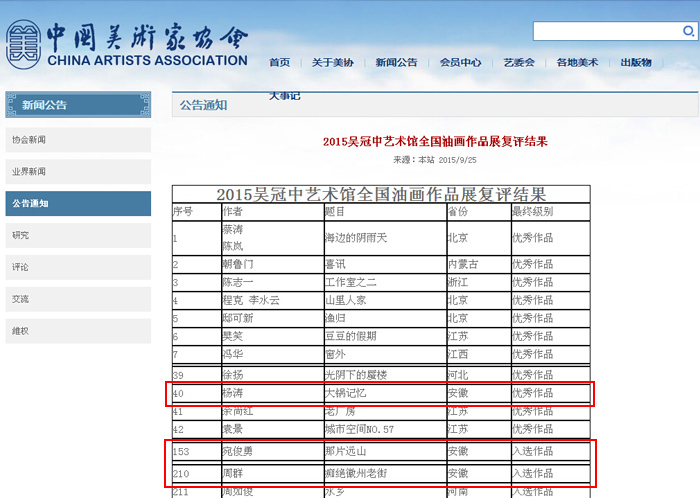
Task: Select 交流 in the sidebar
Action: click(x=78, y=299)
